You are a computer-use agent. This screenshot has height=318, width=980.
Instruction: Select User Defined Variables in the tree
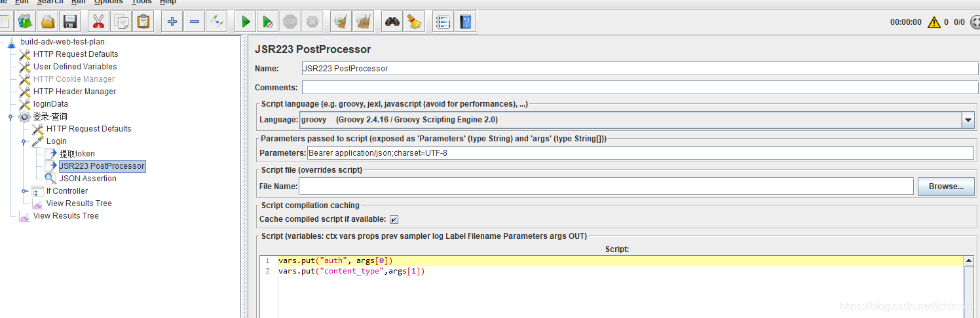click(x=75, y=67)
